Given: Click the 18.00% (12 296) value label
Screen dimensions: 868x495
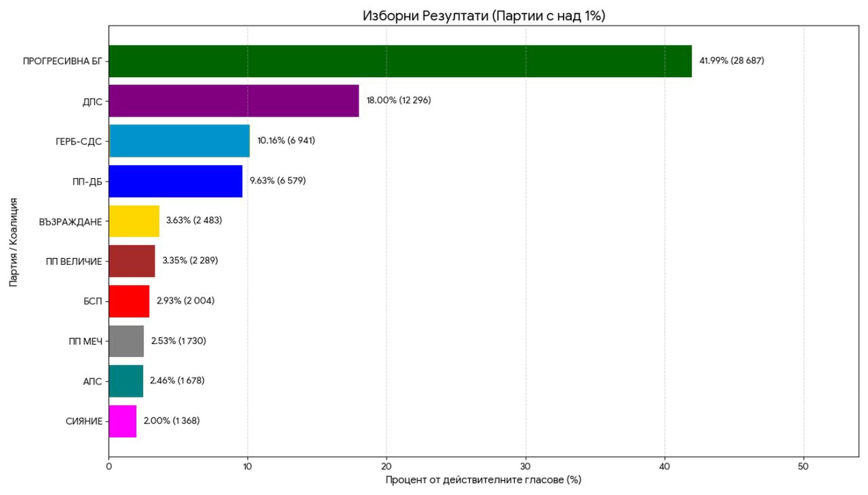Looking at the screenshot, I should (398, 100).
